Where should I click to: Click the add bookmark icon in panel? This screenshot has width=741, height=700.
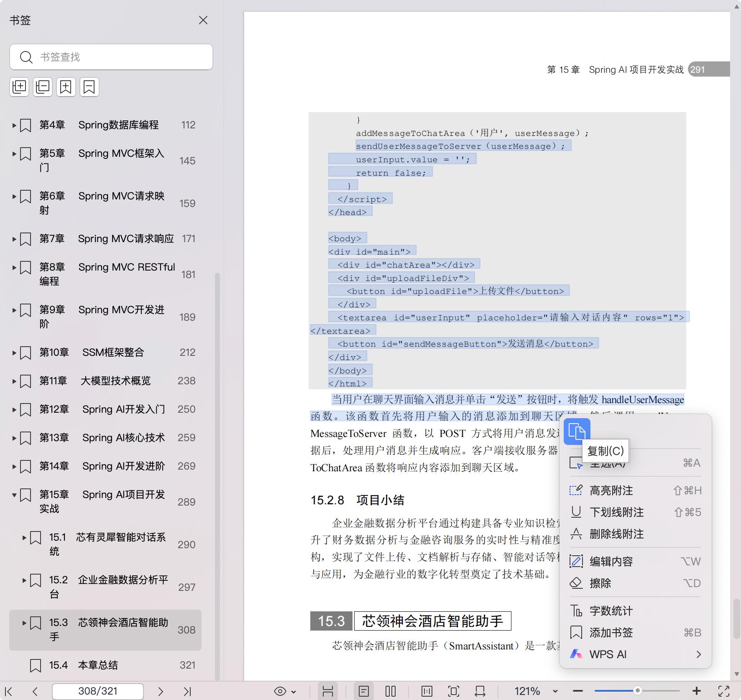66,87
